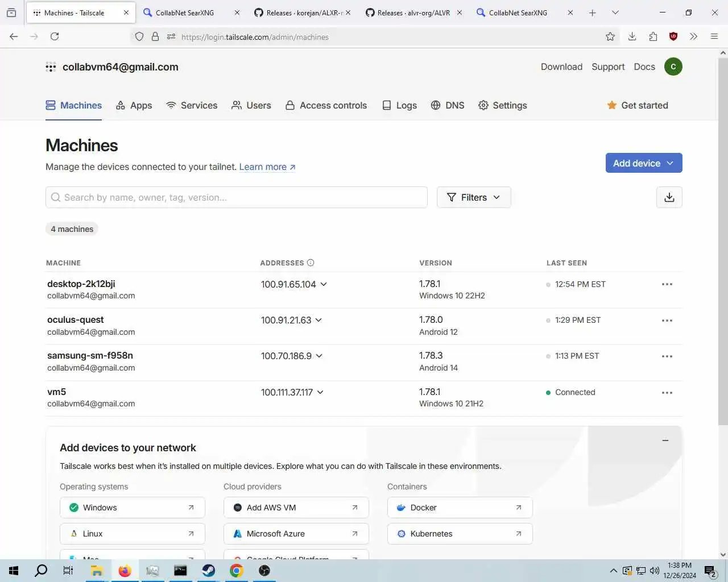The height and width of the screenshot is (582, 728).
Task: Reload the current page
Action: click(55, 36)
